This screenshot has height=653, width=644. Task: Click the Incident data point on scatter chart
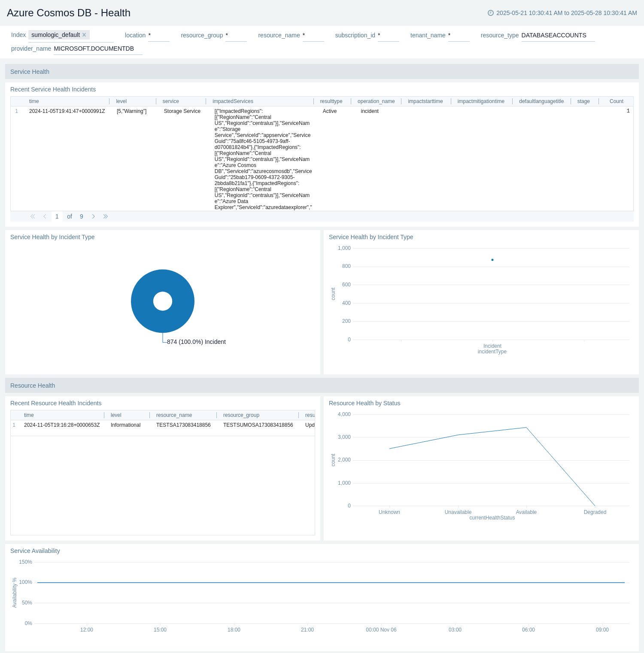point(492,260)
